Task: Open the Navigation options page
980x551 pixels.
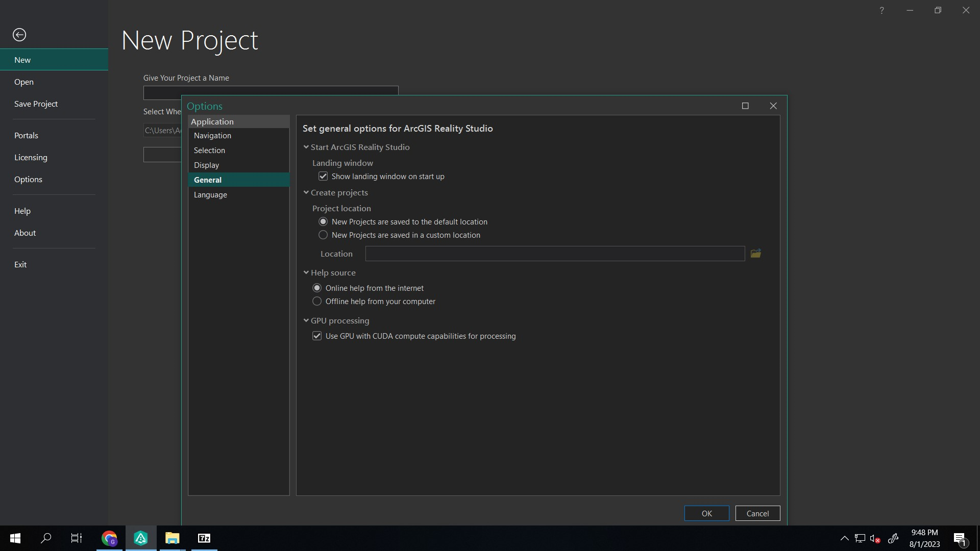Action: pos(239,136)
